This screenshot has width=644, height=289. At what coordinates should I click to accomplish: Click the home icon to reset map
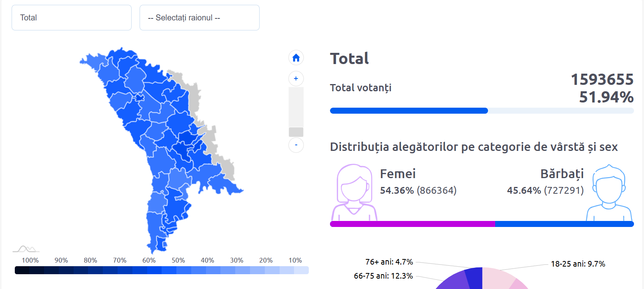296,58
